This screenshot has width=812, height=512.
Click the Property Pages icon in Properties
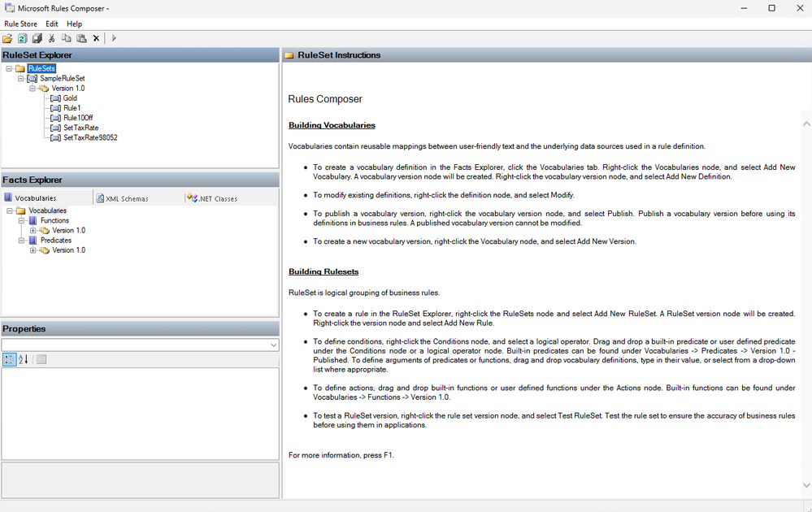[x=41, y=359]
